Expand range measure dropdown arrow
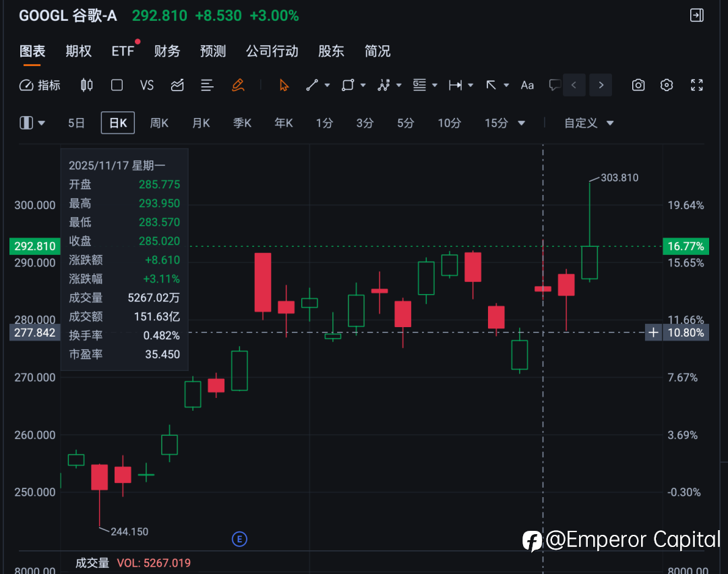This screenshot has height=574, width=728. [x=471, y=86]
